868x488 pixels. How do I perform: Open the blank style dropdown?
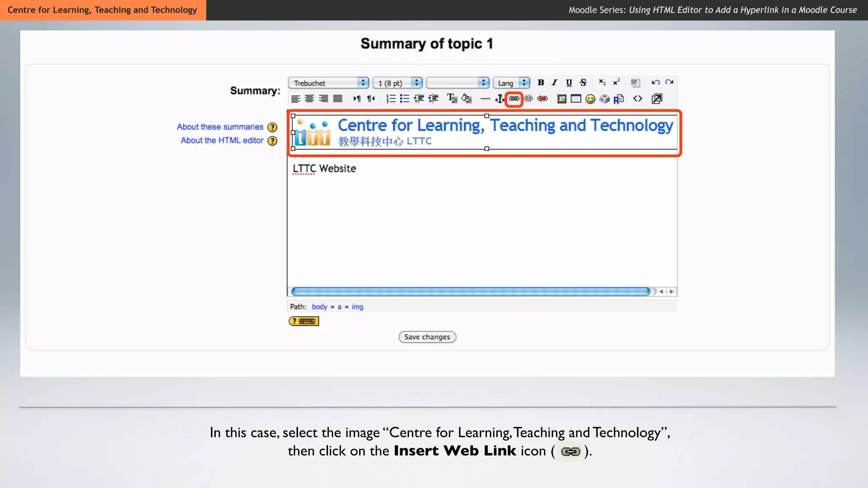458,83
